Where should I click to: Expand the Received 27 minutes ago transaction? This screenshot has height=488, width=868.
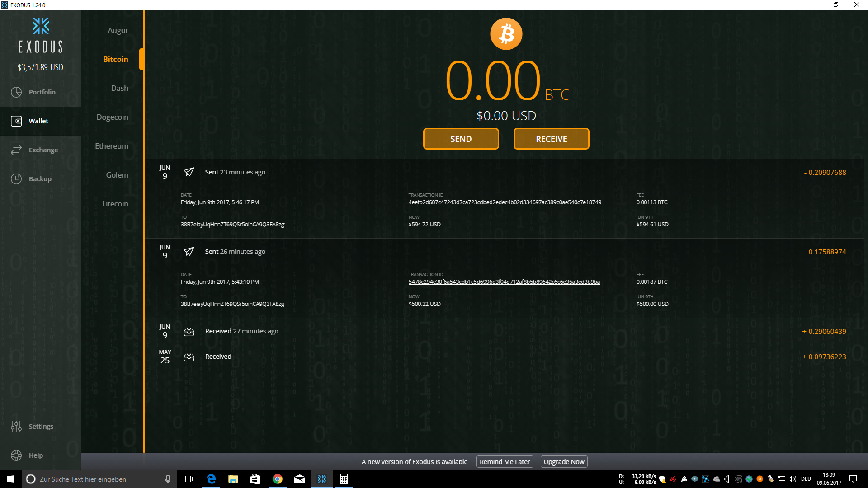[x=505, y=331]
